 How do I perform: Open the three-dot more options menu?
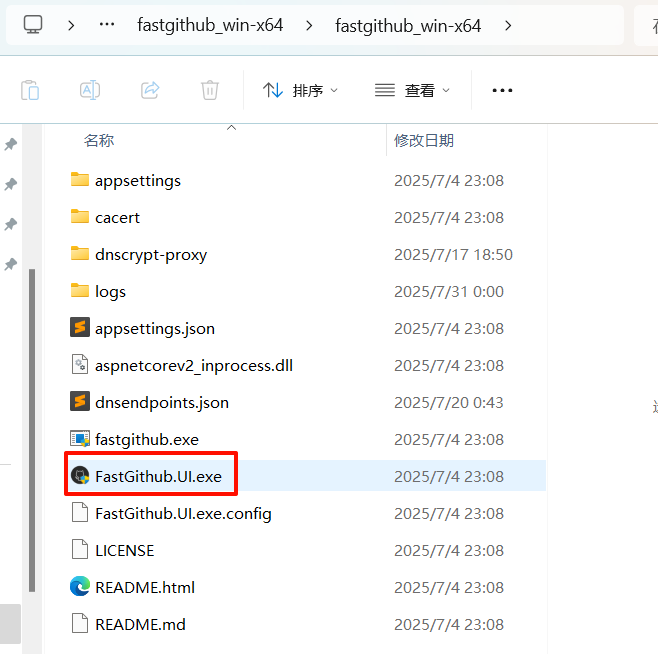tap(502, 90)
